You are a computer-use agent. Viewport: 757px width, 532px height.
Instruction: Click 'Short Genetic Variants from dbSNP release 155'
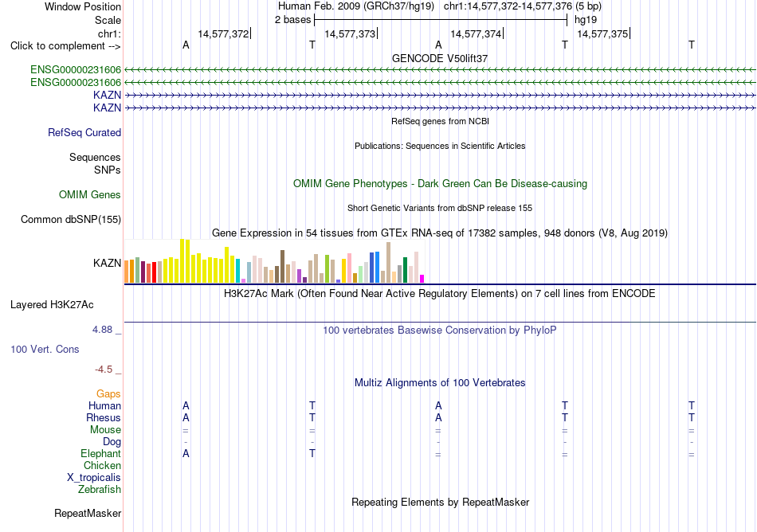click(x=440, y=209)
